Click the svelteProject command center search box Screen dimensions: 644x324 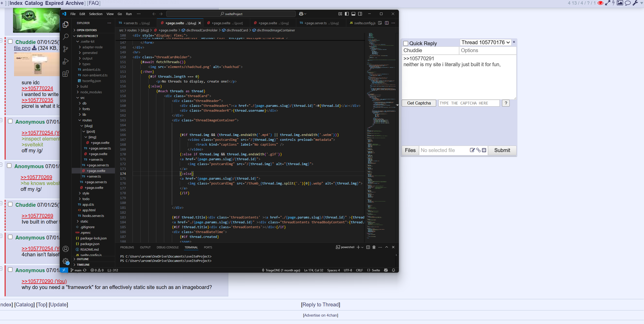point(231,14)
